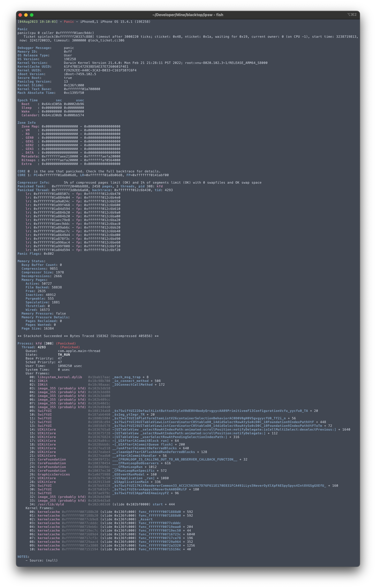Click the 'Bitmaps' zone row label
Image resolution: width=376 pixels, height=588 pixels.
tap(29, 160)
